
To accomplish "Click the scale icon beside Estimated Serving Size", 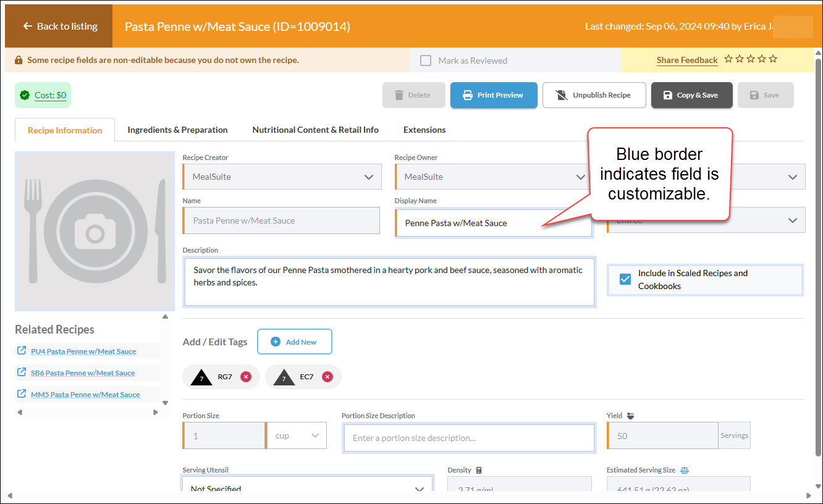I will (x=684, y=470).
